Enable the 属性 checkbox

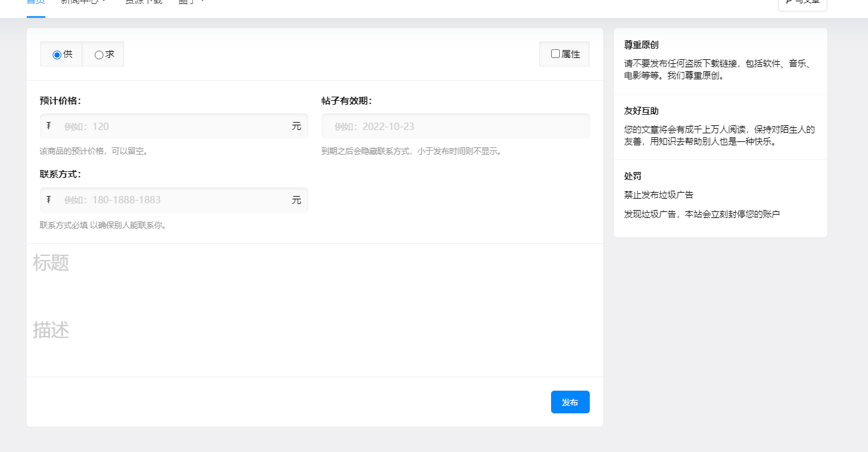pos(555,54)
